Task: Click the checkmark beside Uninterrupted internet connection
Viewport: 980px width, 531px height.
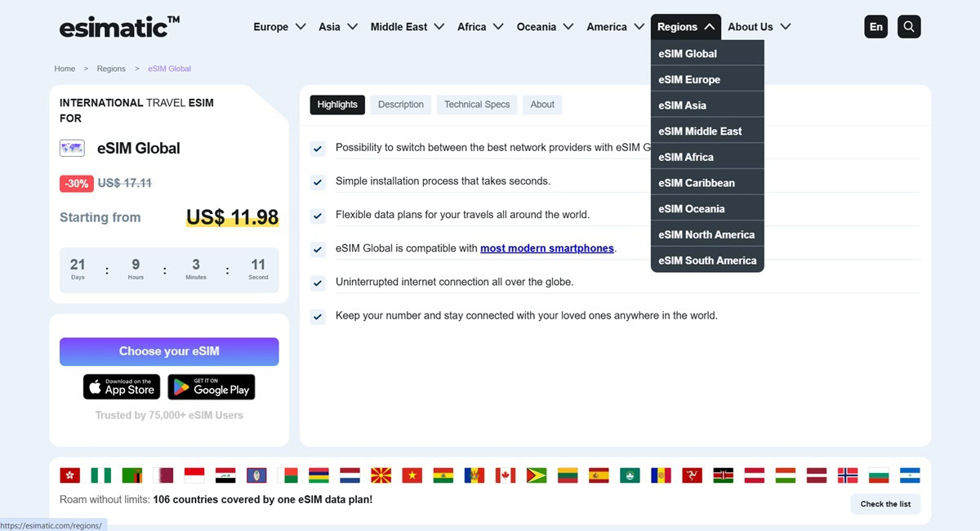Action: click(x=318, y=283)
